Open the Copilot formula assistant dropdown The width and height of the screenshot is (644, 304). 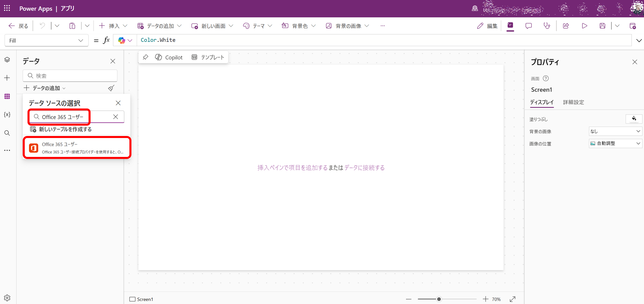click(x=125, y=40)
